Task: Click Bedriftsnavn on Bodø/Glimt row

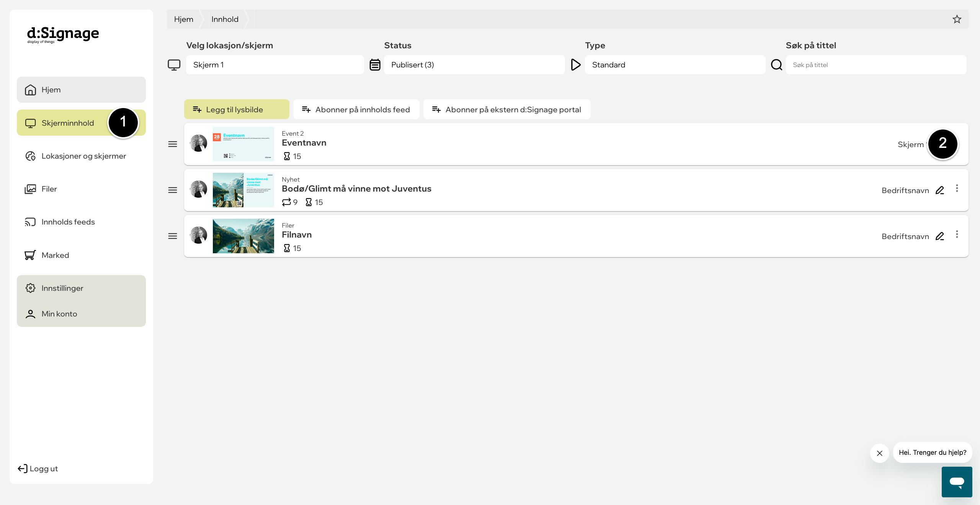Action: pos(905,190)
